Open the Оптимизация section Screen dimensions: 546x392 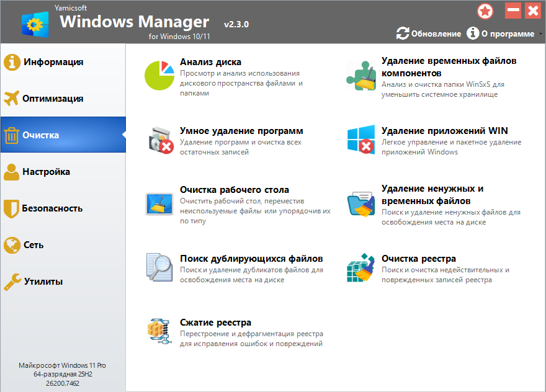[x=53, y=99]
